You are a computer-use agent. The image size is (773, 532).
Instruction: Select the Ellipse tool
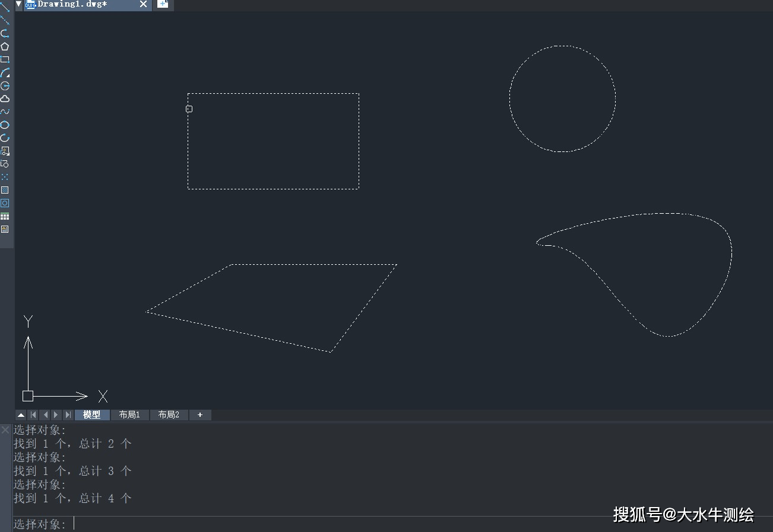pyautogui.click(x=5, y=125)
